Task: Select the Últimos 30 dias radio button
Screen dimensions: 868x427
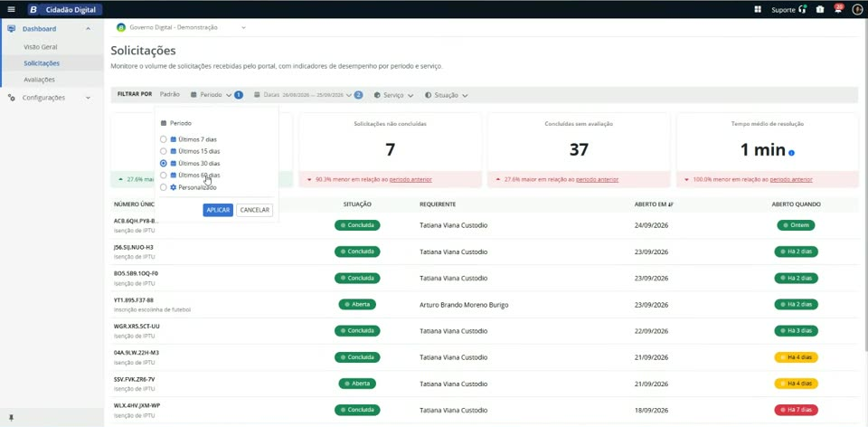Action: click(164, 164)
